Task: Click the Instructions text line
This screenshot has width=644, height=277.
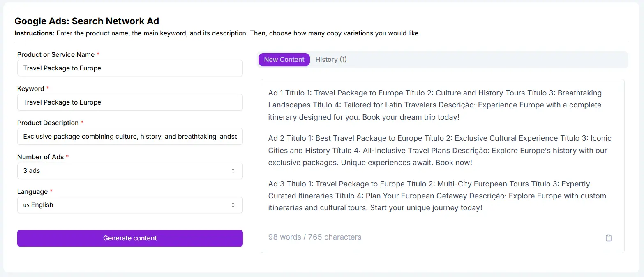Action: (x=217, y=33)
